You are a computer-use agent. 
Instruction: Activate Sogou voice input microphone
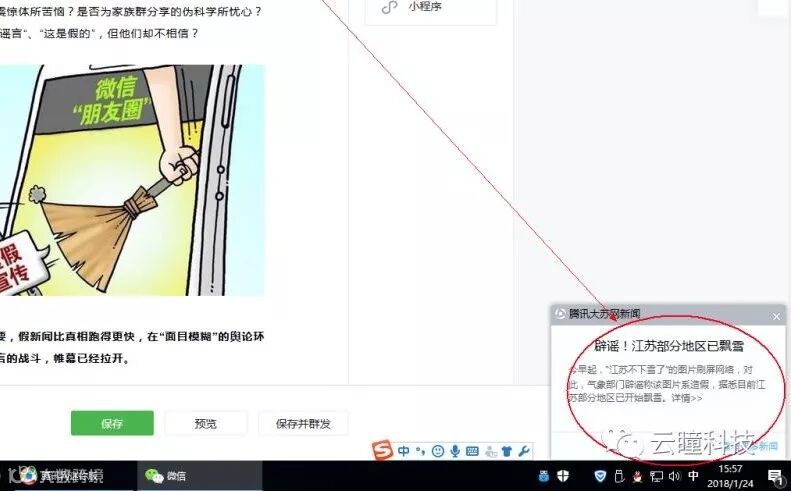455,451
